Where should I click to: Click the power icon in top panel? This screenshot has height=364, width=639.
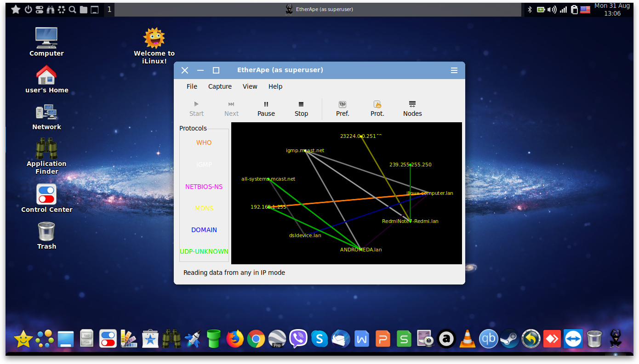click(x=29, y=9)
